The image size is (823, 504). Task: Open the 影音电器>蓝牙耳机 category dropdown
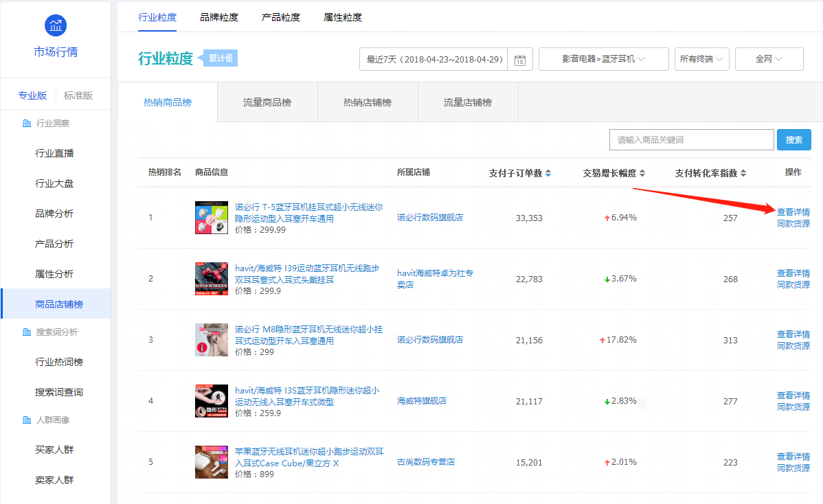coord(604,59)
